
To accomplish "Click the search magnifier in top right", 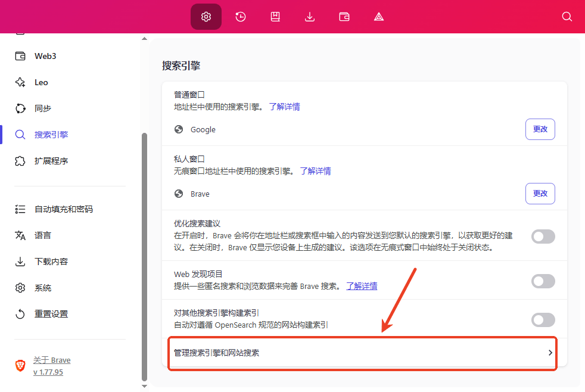I will coord(567,17).
